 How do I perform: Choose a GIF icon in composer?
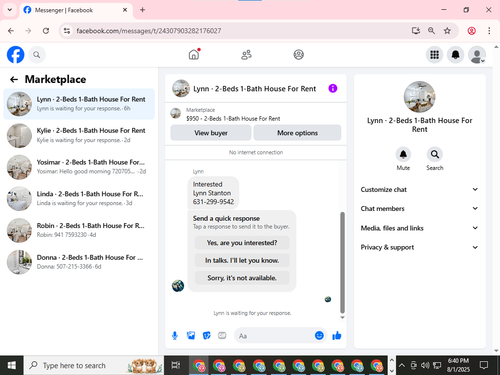click(x=222, y=336)
